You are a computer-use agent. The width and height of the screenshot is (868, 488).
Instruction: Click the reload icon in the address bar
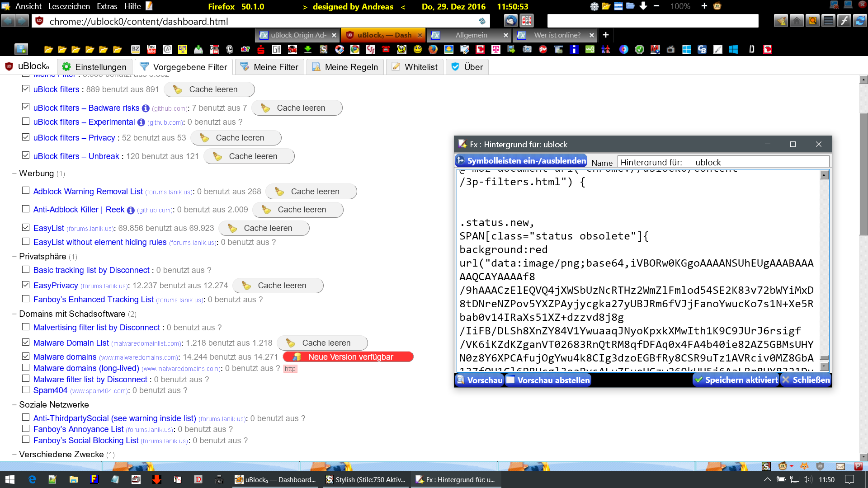(x=482, y=21)
